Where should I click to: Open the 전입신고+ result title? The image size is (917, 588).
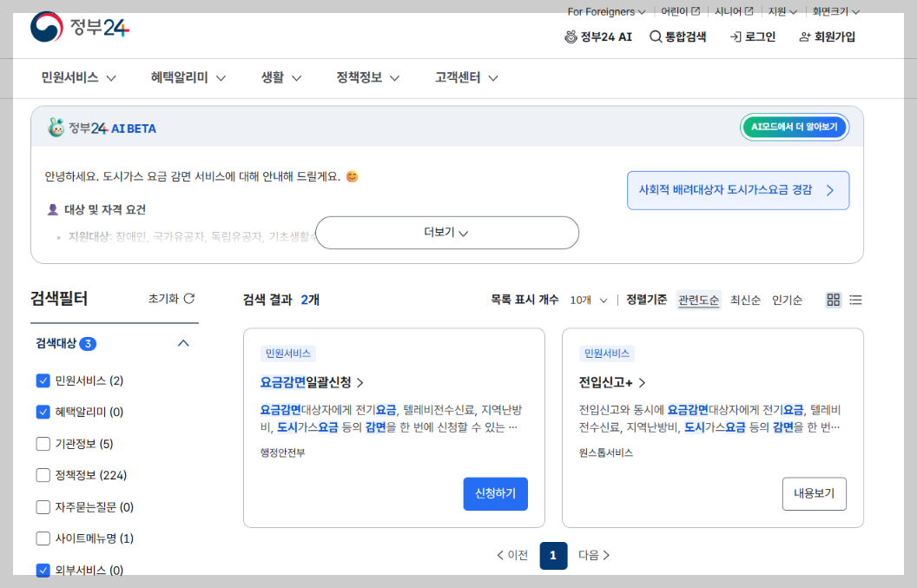click(611, 383)
